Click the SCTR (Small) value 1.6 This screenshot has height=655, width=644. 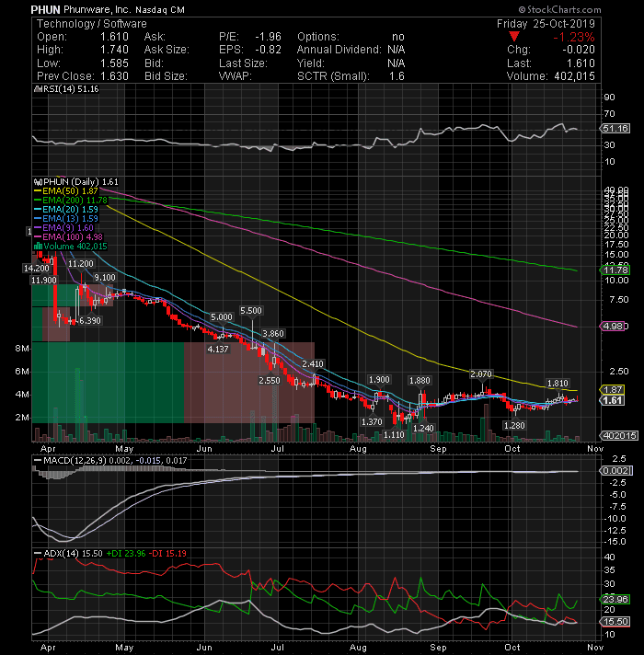click(397, 76)
